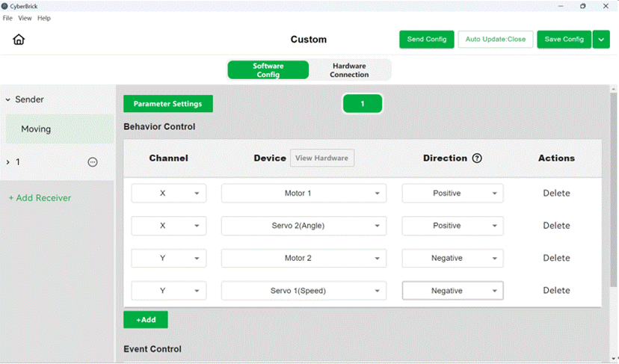Open the Save Config dropdown arrow
The height and width of the screenshot is (364, 619).
(x=601, y=40)
